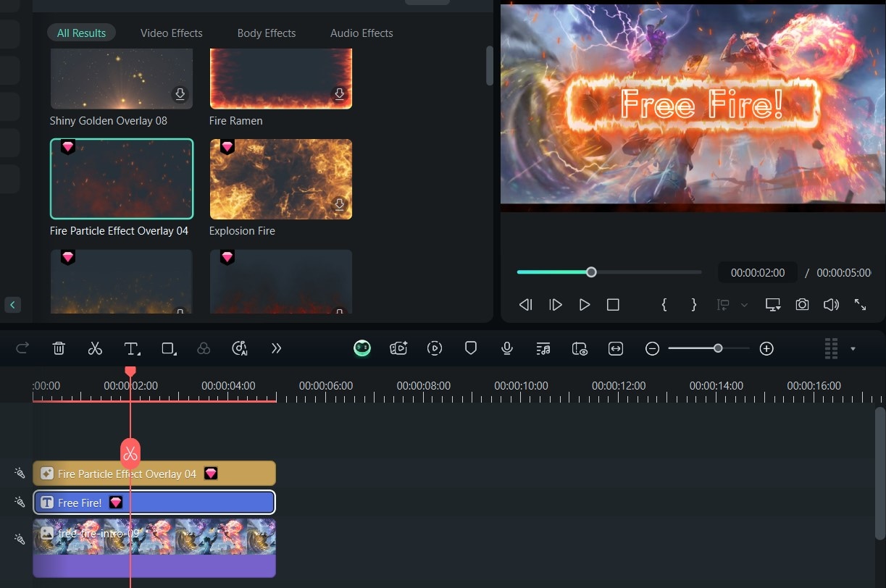
Task: Select the Free Fire! title clip
Action: pyautogui.click(x=154, y=503)
